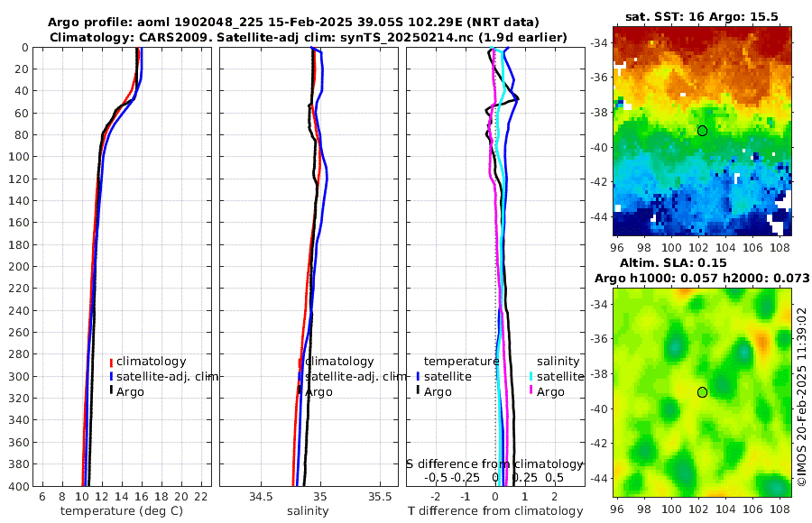
Task: Click the 'salinity' legend heading in difference plot
Action: point(558,362)
